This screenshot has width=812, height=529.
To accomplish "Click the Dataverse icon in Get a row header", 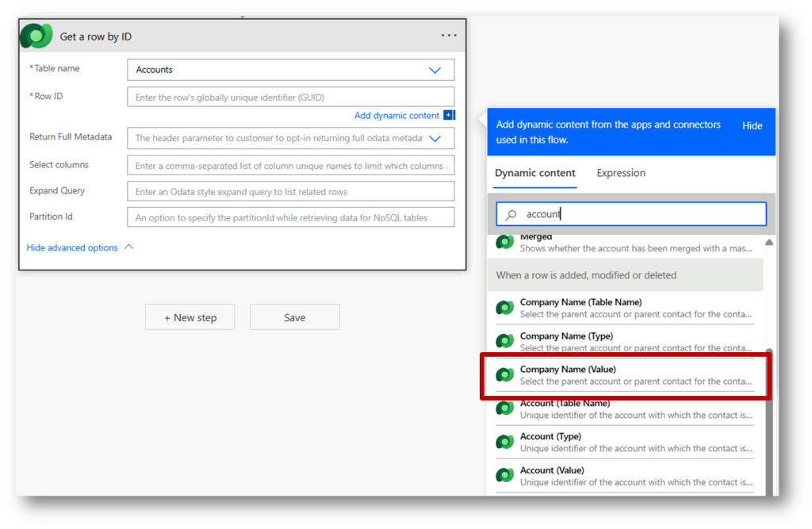I will coord(36,36).
